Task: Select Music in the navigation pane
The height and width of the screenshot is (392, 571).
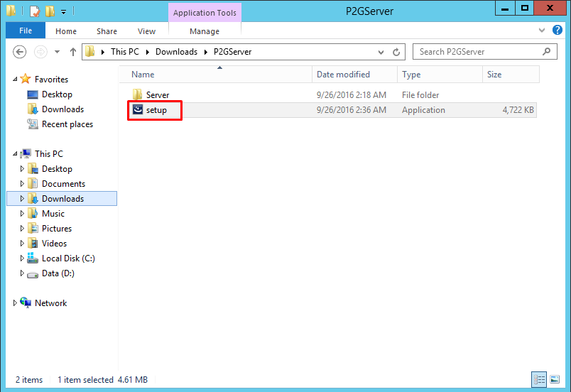Action: click(53, 214)
